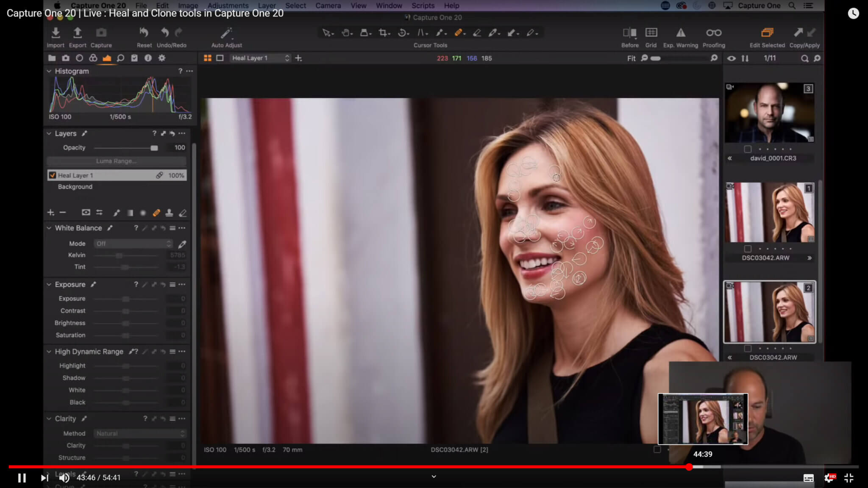Toggle Heal Layer 1 visibility checkbox
This screenshot has height=488, width=868.
53,175
